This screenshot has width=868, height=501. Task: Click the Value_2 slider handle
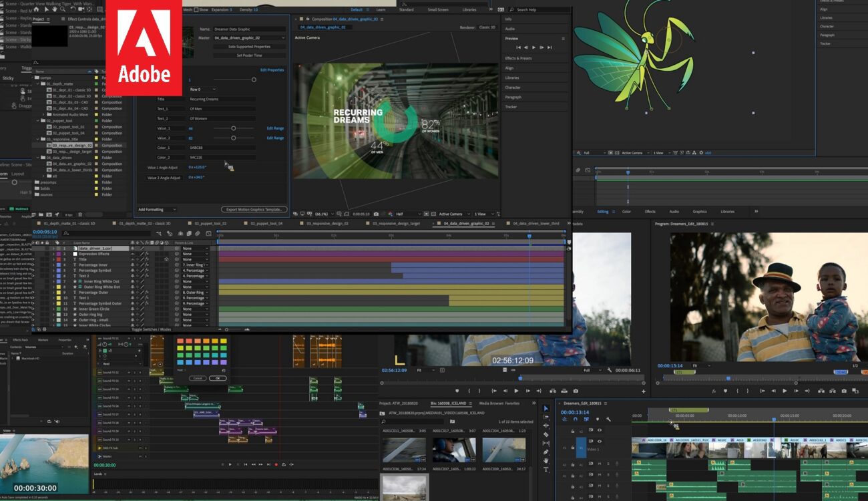(x=233, y=138)
